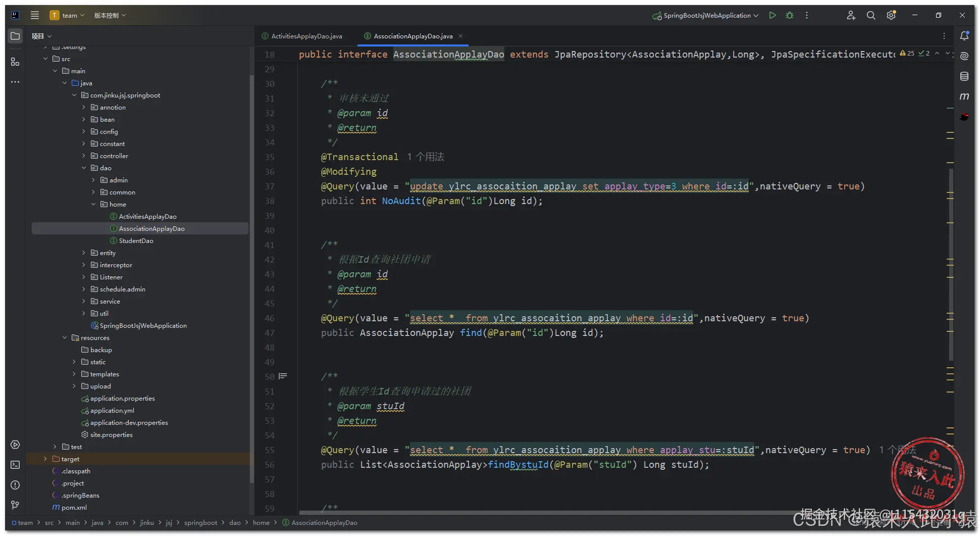Switch to ActivitiesApplayDao.java tab
Viewport: 980px width, 536px height.
[x=302, y=36]
